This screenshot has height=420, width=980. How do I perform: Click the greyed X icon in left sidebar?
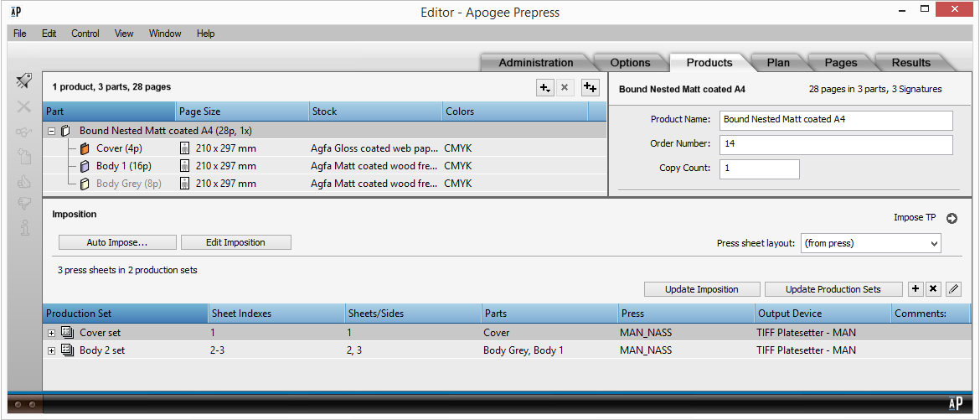(23, 106)
